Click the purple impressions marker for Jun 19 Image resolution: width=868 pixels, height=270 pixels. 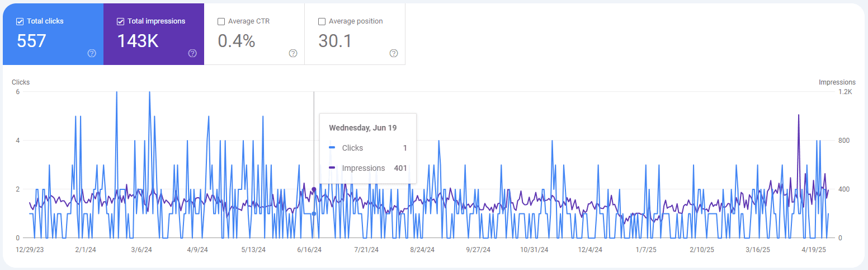click(314, 189)
